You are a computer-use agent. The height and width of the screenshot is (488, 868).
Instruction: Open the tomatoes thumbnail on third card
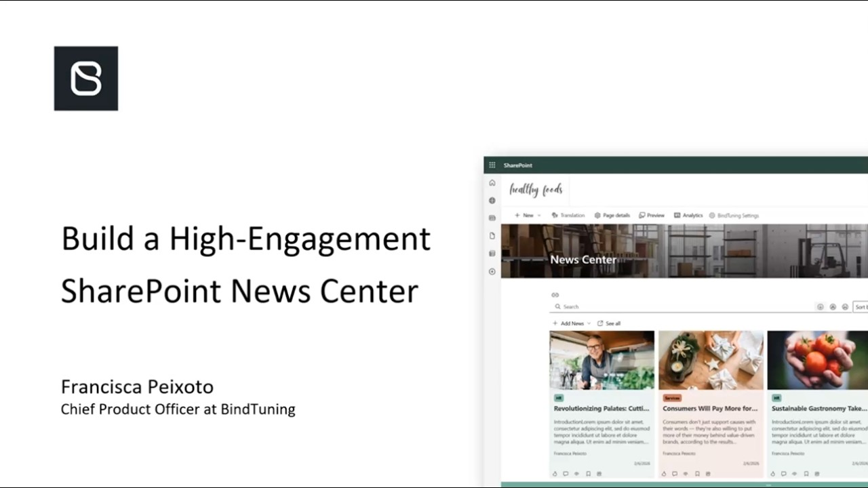818,360
